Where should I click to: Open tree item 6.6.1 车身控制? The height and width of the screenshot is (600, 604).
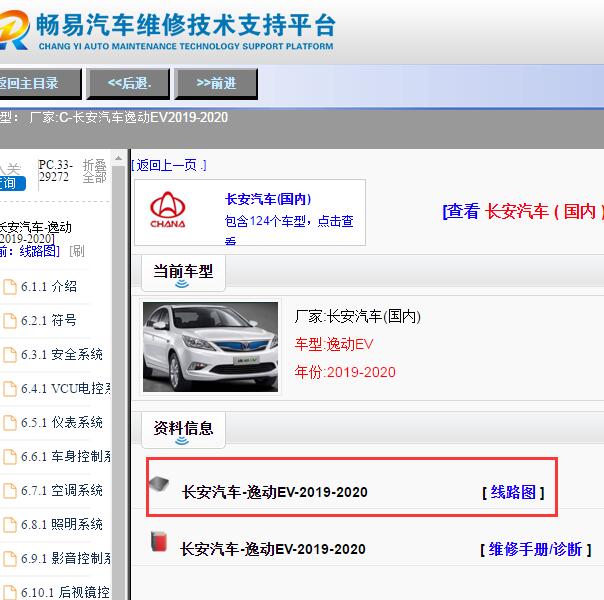pyautogui.click(x=65, y=456)
